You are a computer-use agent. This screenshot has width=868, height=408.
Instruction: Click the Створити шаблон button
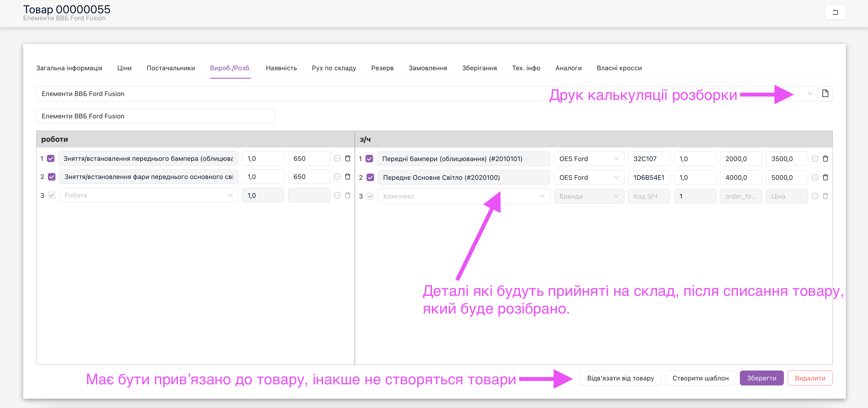tap(700, 378)
